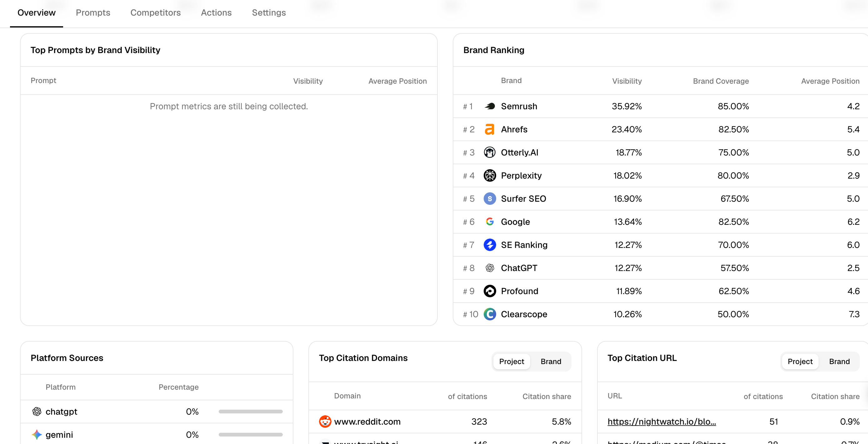Click the SE Ranking lightning icon
The height and width of the screenshot is (444, 868).
[490, 245]
